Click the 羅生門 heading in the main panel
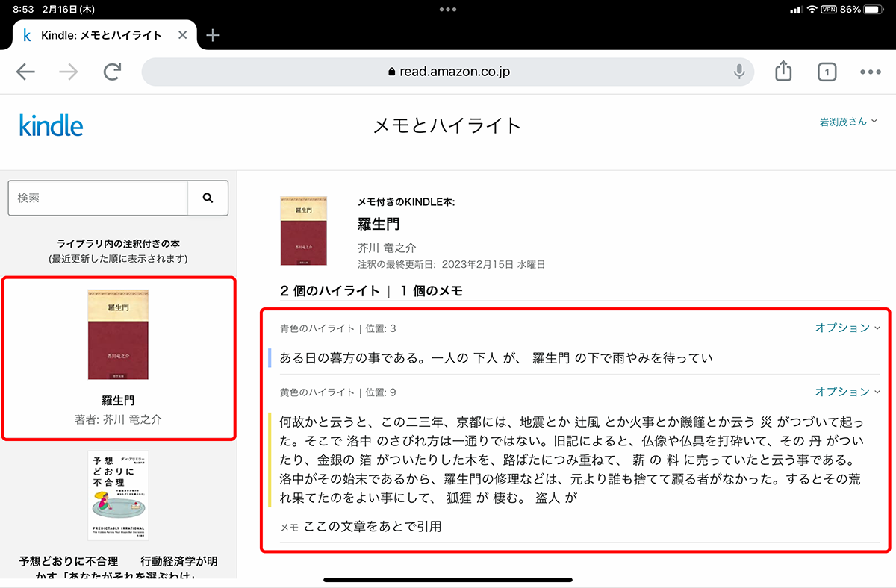896x588 pixels. click(379, 224)
